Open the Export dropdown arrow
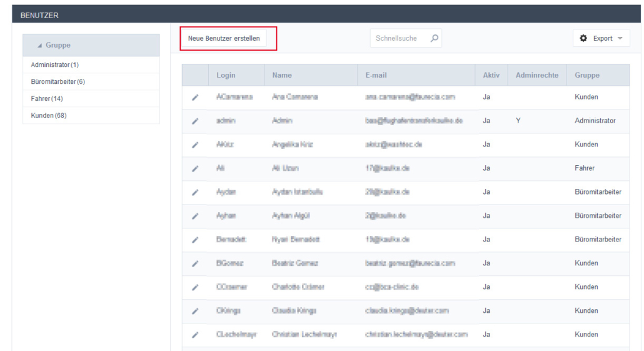The height and width of the screenshot is (351, 644). (x=620, y=39)
